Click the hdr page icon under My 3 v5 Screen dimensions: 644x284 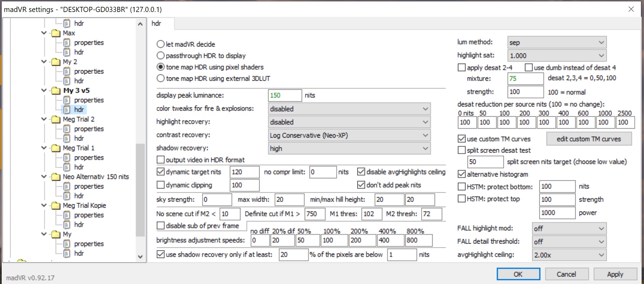pyautogui.click(x=67, y=110)
